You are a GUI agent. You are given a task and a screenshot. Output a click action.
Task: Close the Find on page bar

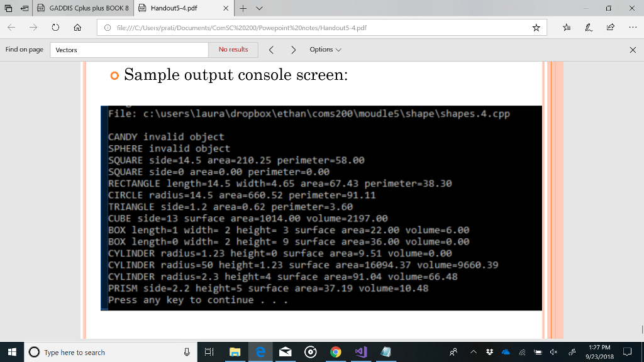click(x=633, y=50)
